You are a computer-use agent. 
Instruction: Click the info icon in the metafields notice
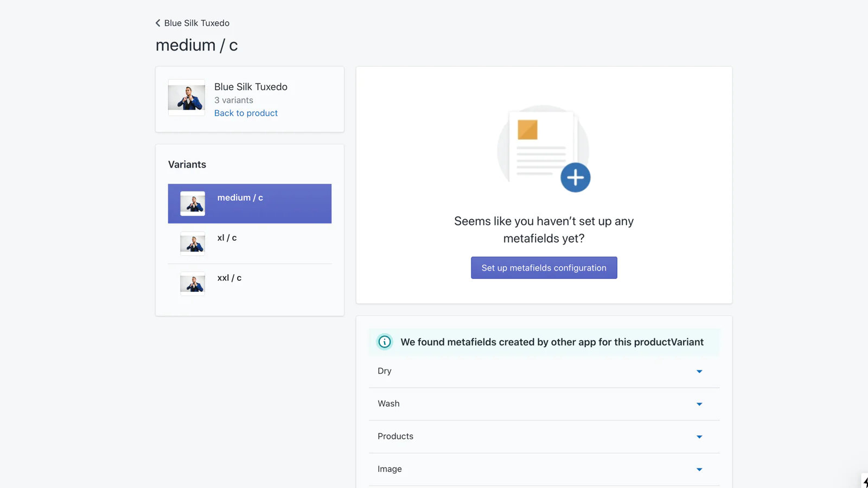(385, 342)
